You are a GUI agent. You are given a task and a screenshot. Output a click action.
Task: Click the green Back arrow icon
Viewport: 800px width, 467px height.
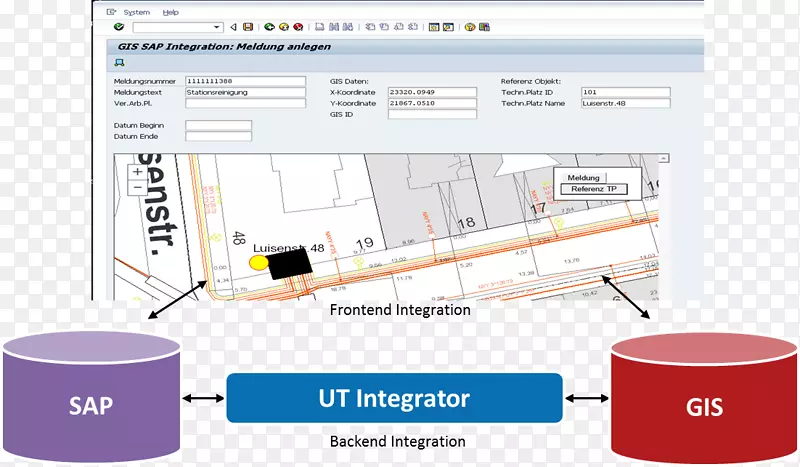[269, 27]
